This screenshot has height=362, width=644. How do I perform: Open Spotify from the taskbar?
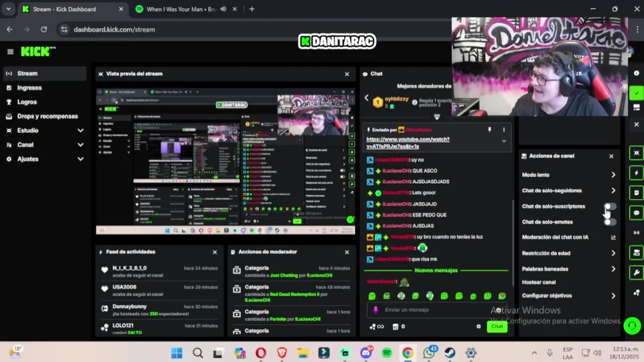[386, 353]
